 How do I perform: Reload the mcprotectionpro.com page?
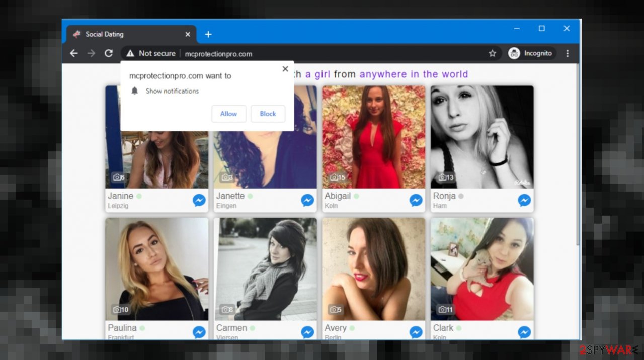tap(108, 53)
